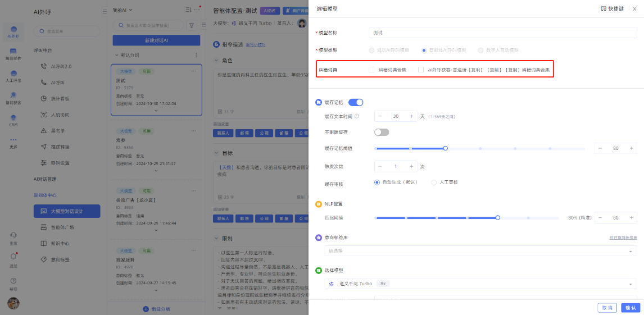
Task: Open the 我的AI dropdown
Action: pos(123,10)
